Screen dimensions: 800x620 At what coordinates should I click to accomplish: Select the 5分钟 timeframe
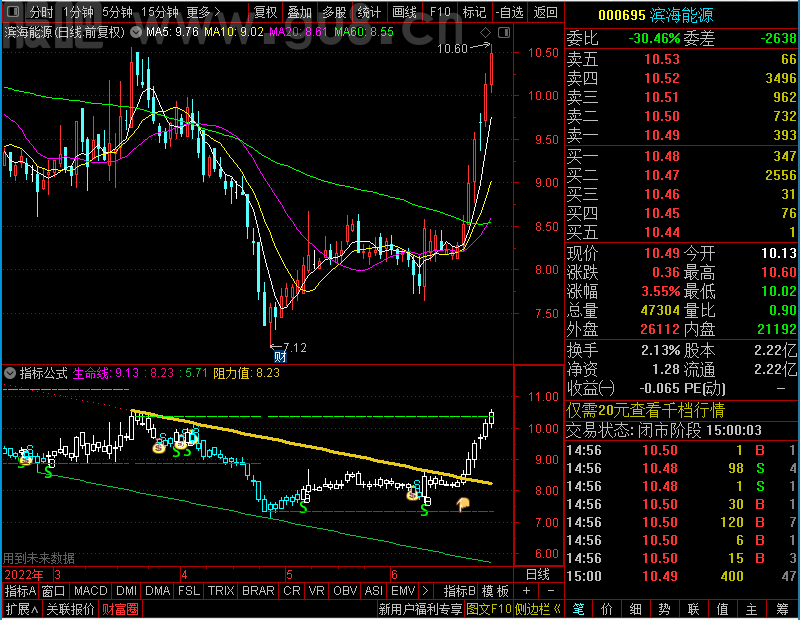tap(117, 12)
